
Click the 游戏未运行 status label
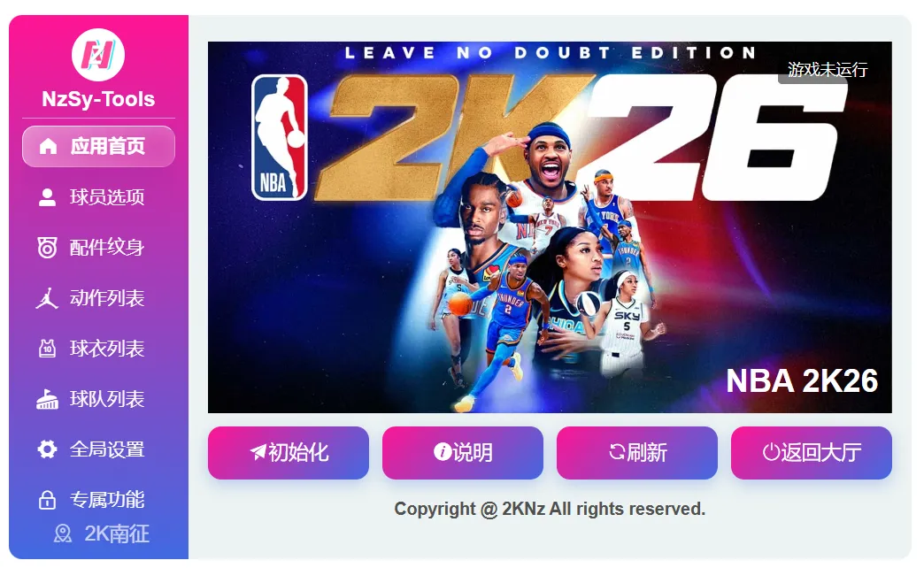coord(828,70)
